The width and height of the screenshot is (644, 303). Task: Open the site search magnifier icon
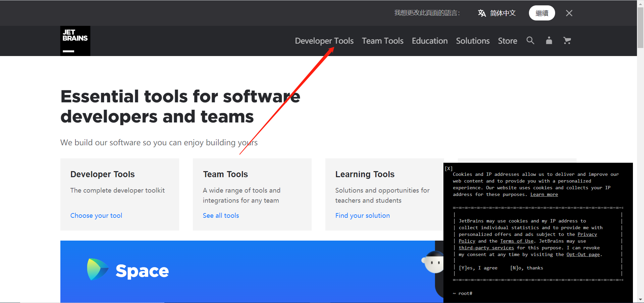[530, 41]
